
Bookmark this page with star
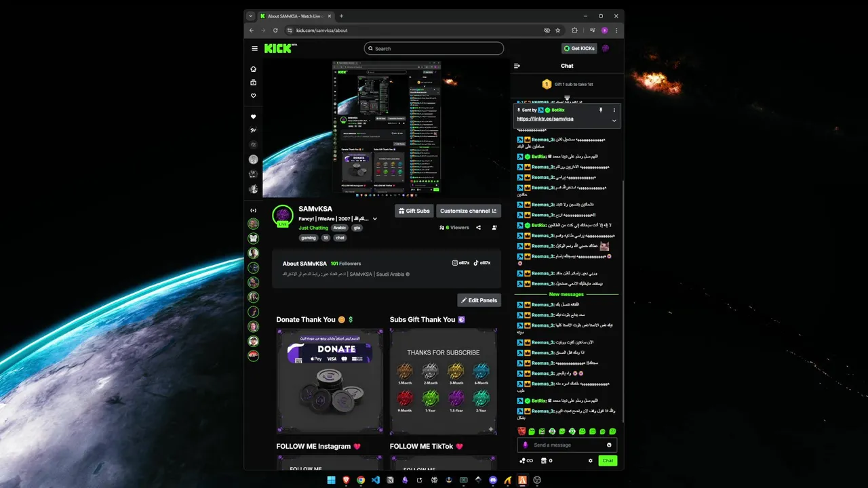558,30
